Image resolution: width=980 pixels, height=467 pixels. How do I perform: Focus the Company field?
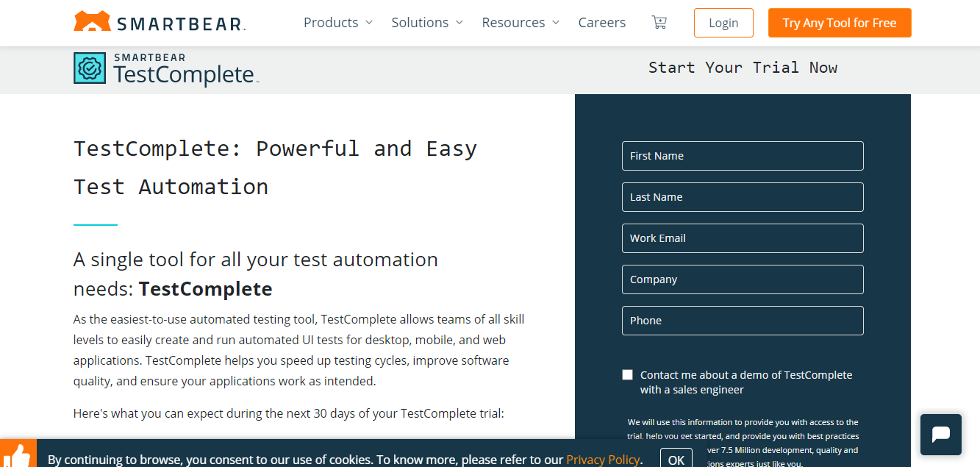(743, 279)
